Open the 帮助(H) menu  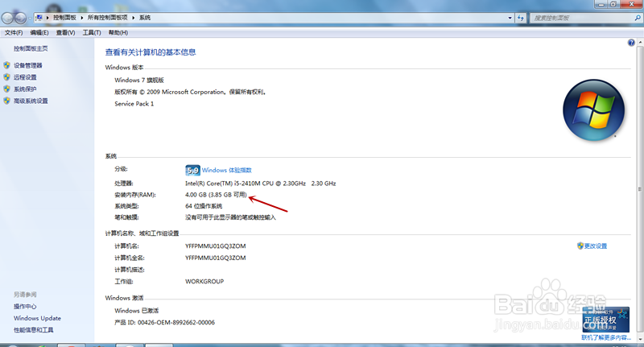(x=118, y=32)
